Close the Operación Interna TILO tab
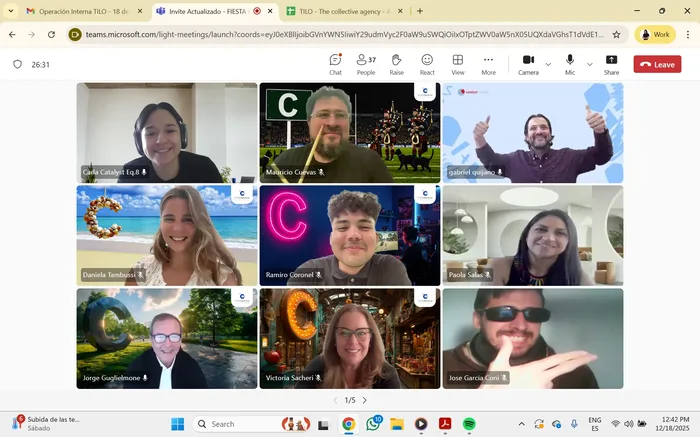This screenshot has height=437, width=700. (x=140, y=11)
